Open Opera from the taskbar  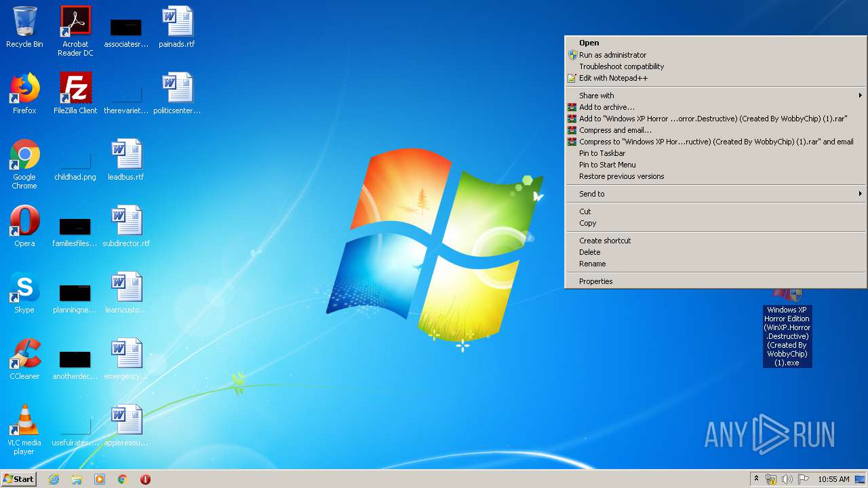[145, 479]
